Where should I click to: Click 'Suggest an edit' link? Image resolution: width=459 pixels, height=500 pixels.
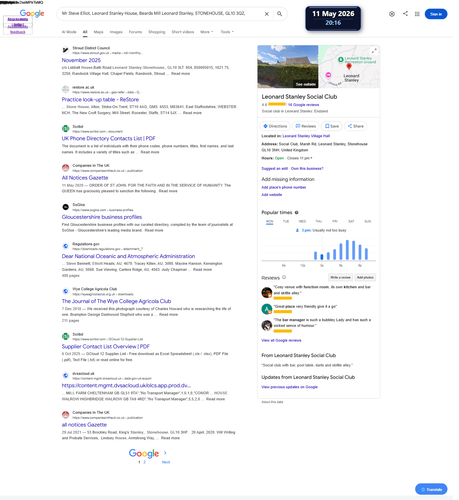pos(274,169)
